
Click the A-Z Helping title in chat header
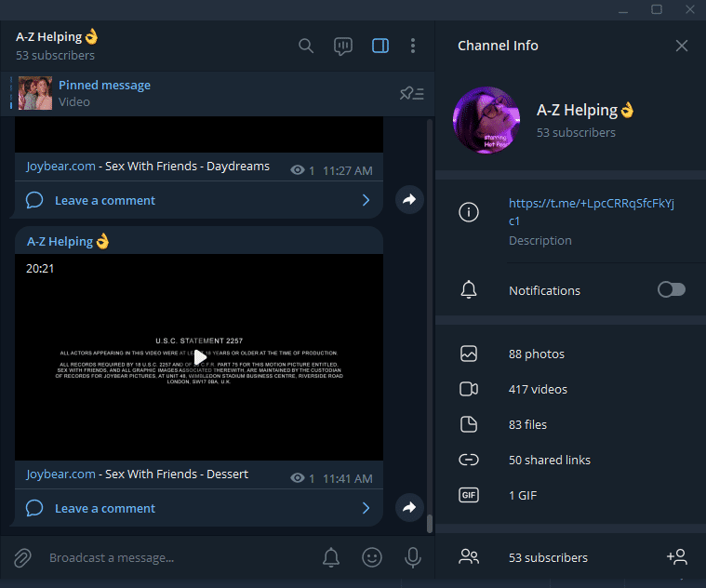57,37
